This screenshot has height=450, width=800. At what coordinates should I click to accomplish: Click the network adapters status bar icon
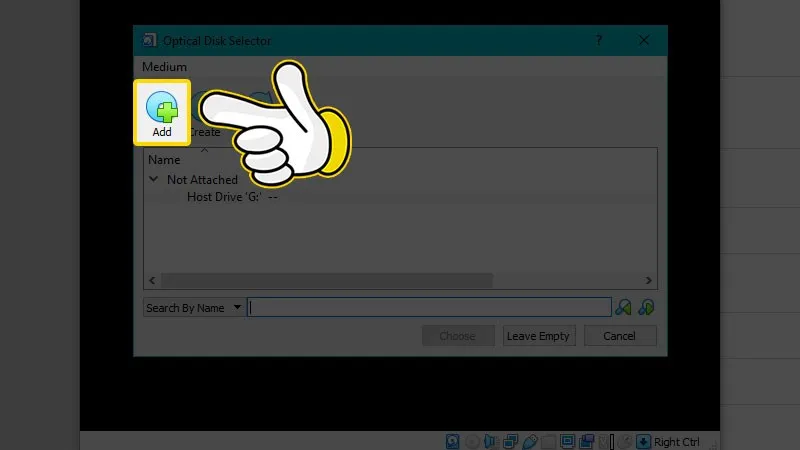tap(511, 441)
